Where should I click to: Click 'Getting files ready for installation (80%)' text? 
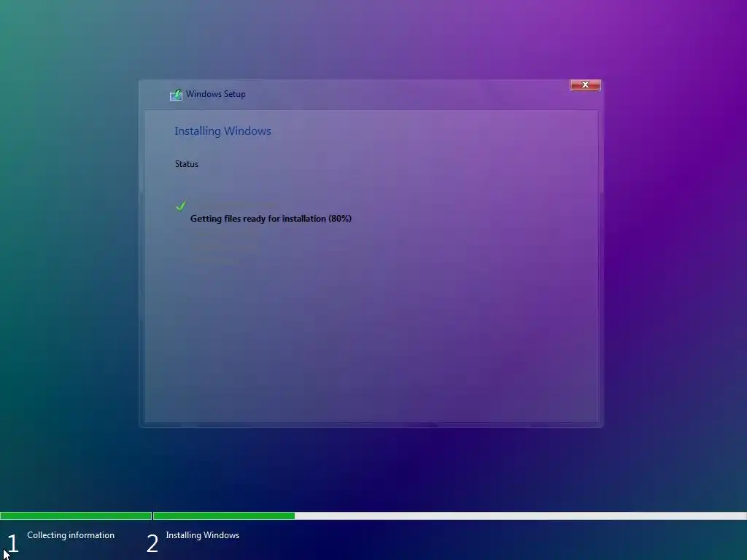[x=271, y=219]
